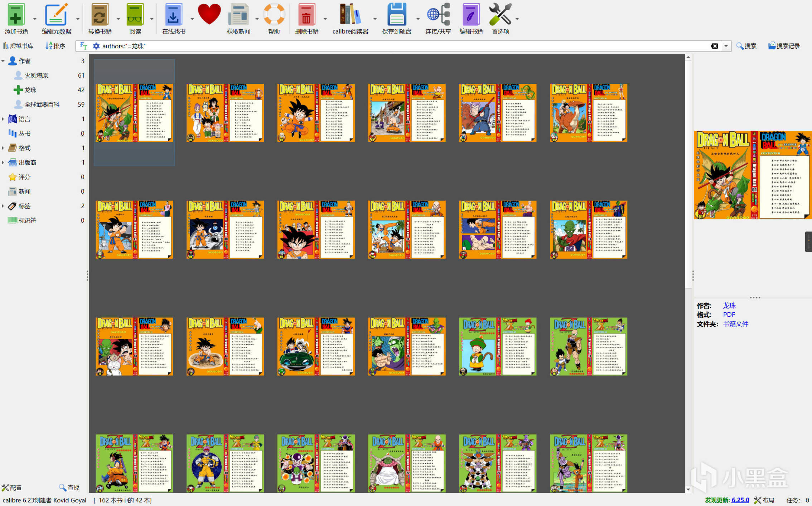Clear the search box with X button
This screenshot has height=506, width=812.
(x=714, y=46)
